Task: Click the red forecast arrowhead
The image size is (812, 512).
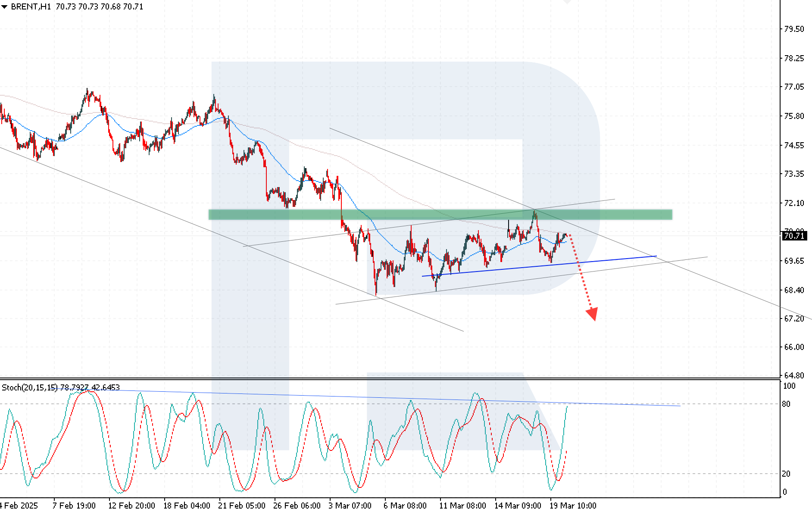Action: coord(592,314)
